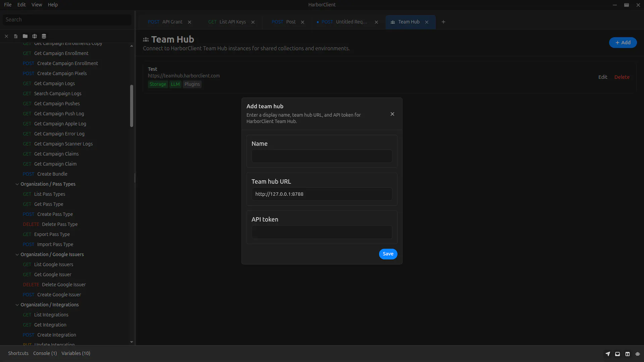Screen dimensions: 644x362
Task: Click the database icon in the sidebar toolbar
Action: 44,36
